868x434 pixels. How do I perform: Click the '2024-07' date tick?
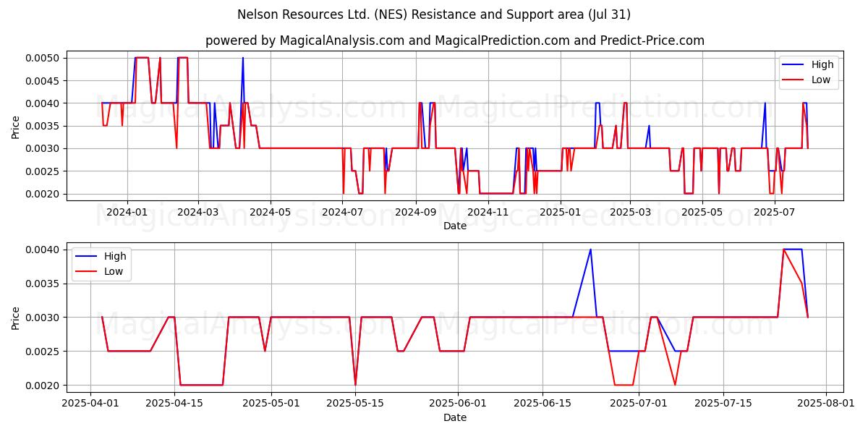pos(343,212)
